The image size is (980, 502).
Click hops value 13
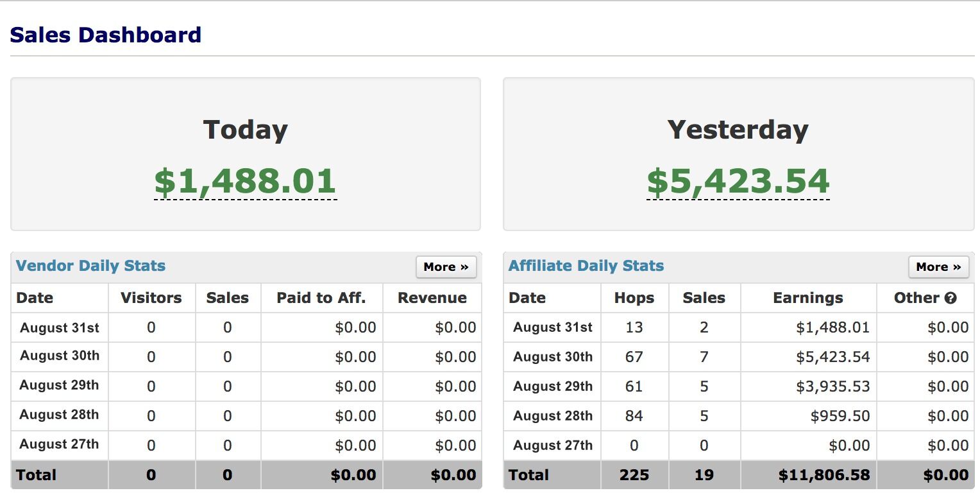(634, 327)
